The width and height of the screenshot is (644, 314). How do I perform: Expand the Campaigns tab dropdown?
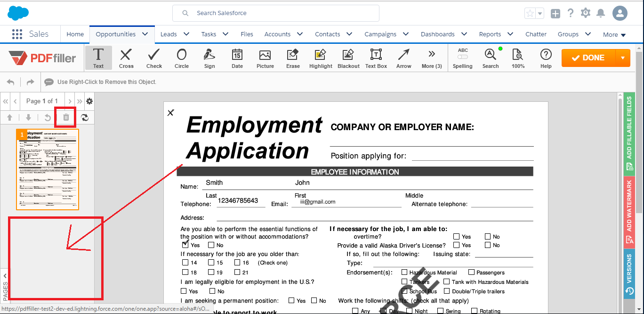[x=406, y=34]
